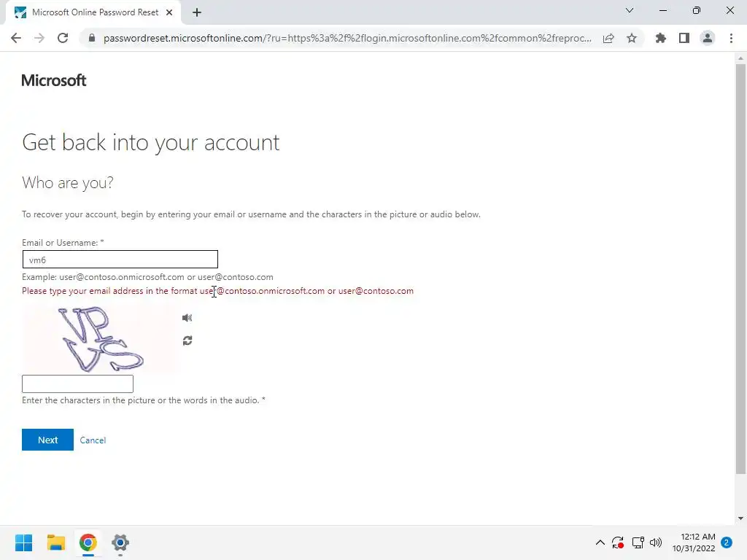This screenshot has height=560, width=747.
Task: Open a new browser tab
Action: [x=197, y=13]
